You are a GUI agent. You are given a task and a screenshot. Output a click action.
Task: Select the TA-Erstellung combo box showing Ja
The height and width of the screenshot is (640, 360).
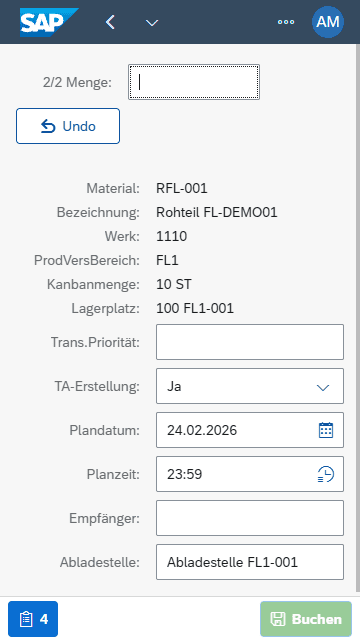pos(250,386)
